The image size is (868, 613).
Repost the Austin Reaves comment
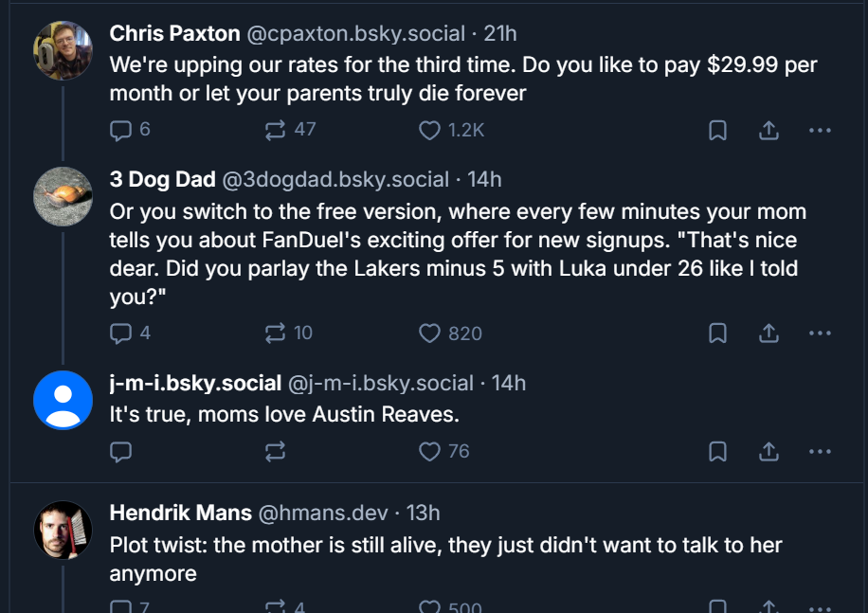pos(276,451)
